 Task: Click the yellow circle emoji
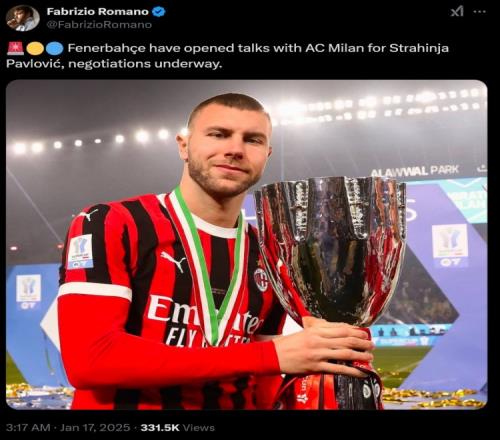35,49
